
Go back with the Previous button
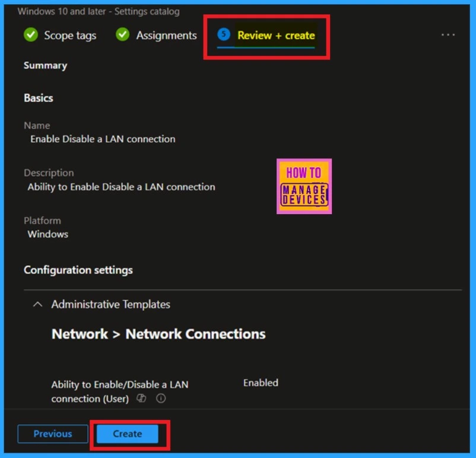pos(53,434)
